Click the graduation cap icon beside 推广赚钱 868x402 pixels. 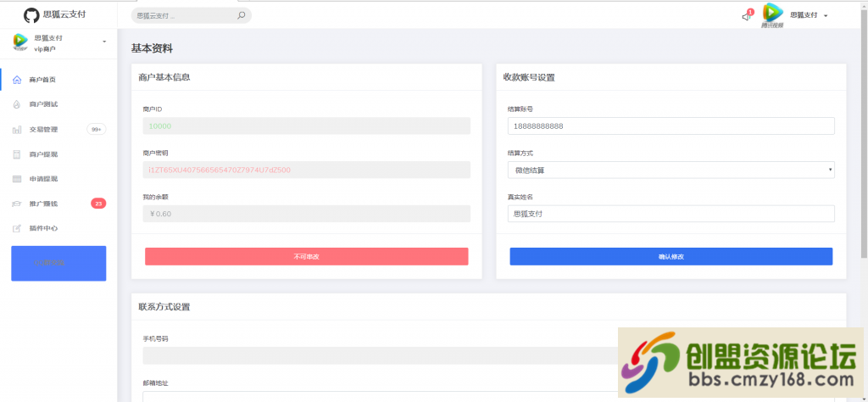tap(17, 204)
